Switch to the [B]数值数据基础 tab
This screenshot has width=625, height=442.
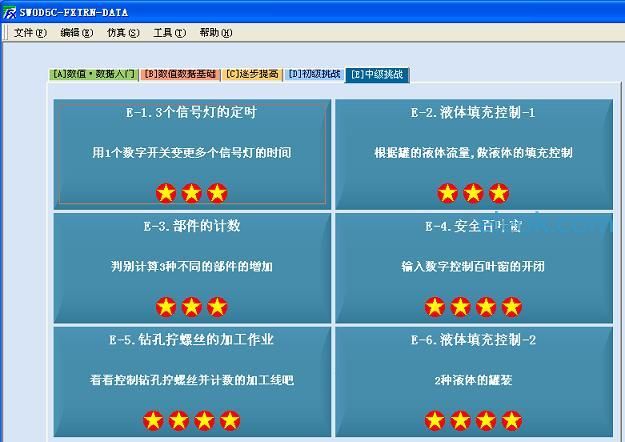tap(181, 74)
